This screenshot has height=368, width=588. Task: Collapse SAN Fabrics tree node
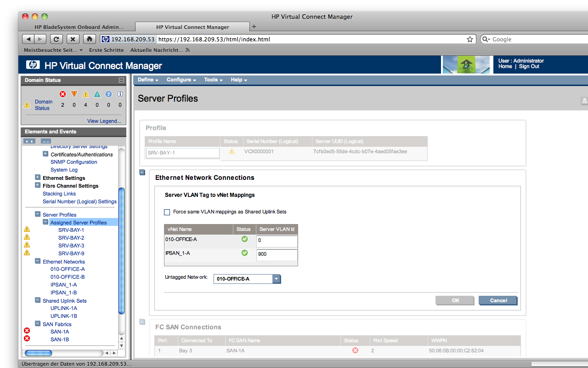[38, 324]
